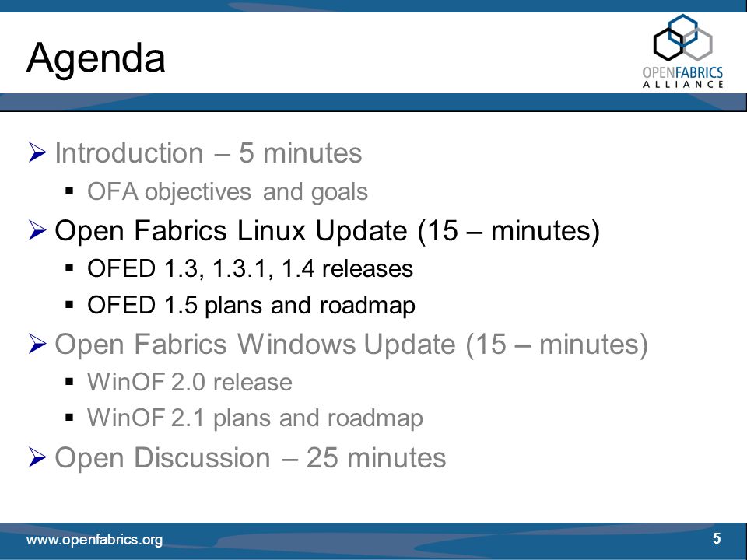Select the OFED 1.3, 1.3.1, 1.4 releases line
747x560 pixels.
point(250,268)
